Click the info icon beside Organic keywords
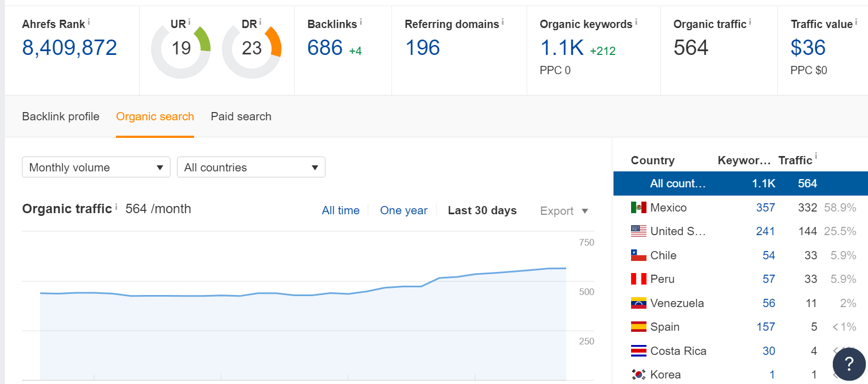The image size is (868, 384). pyautogui.click(x=636, y=22)
